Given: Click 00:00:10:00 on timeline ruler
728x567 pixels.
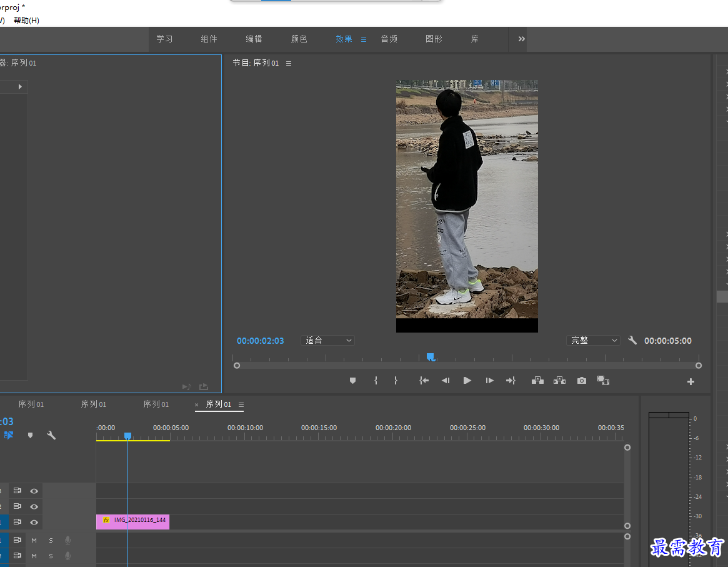Looking at the screenshot, I should tap(245, 428).
